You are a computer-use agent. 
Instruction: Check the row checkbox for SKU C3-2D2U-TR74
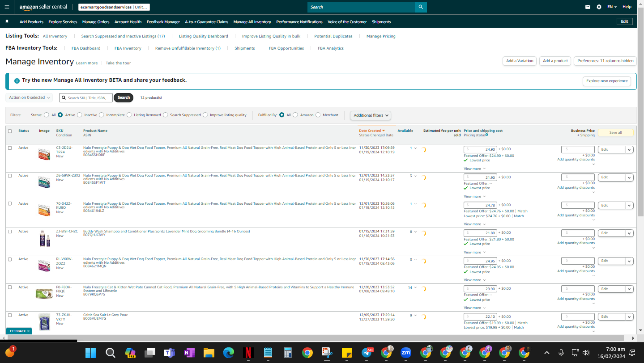[10, 148]
